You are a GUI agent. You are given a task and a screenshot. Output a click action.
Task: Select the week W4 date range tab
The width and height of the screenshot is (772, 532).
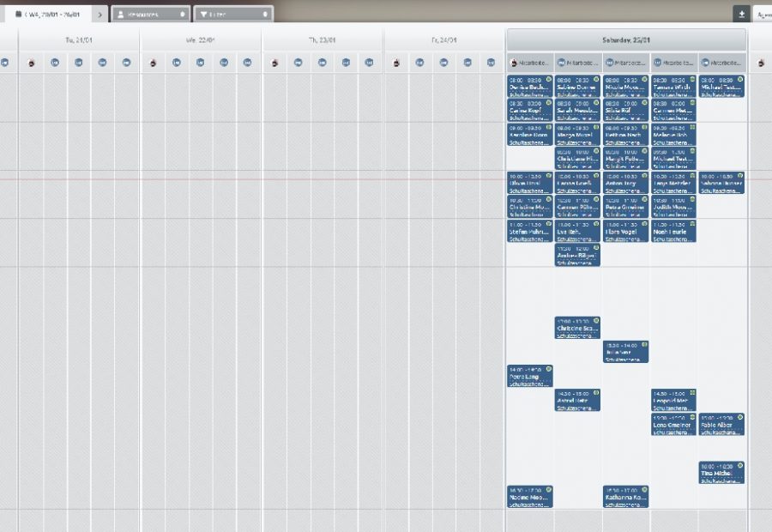55,15
